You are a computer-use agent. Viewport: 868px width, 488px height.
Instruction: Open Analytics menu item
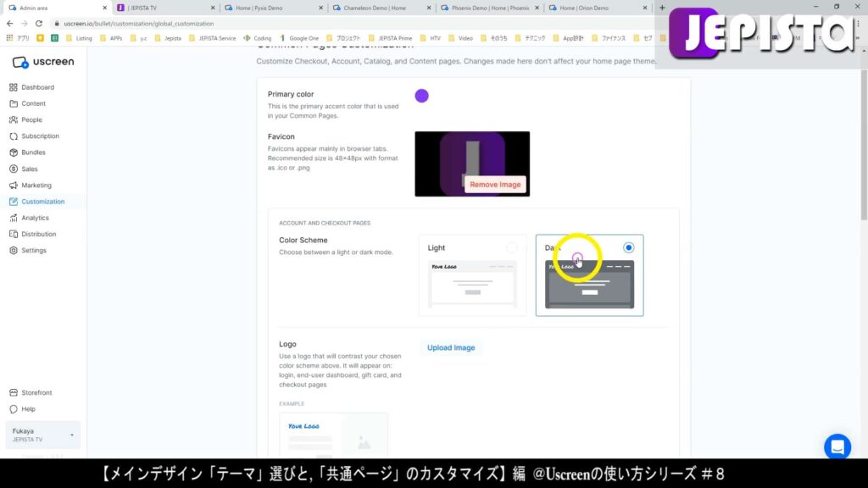[35, 218]
